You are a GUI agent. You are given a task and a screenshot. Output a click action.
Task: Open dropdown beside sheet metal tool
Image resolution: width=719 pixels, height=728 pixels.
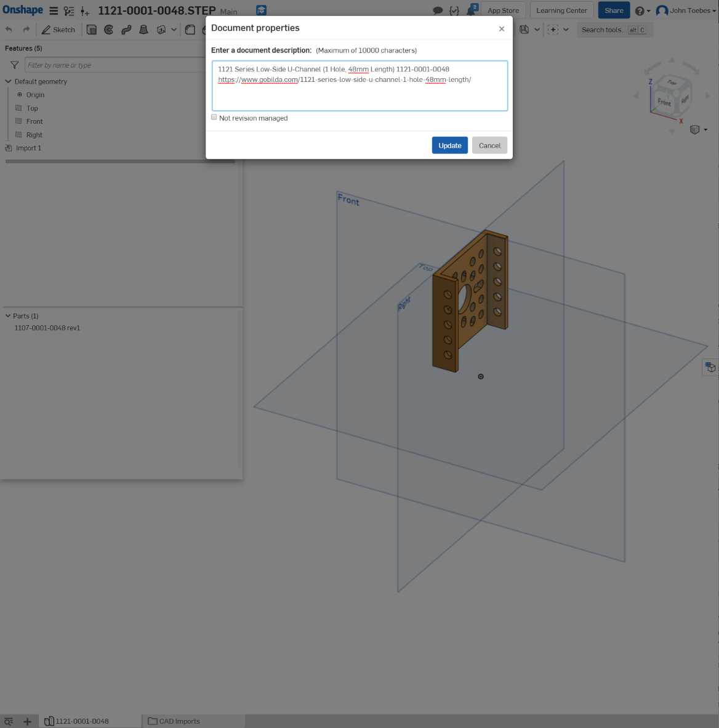click(537, 30)
